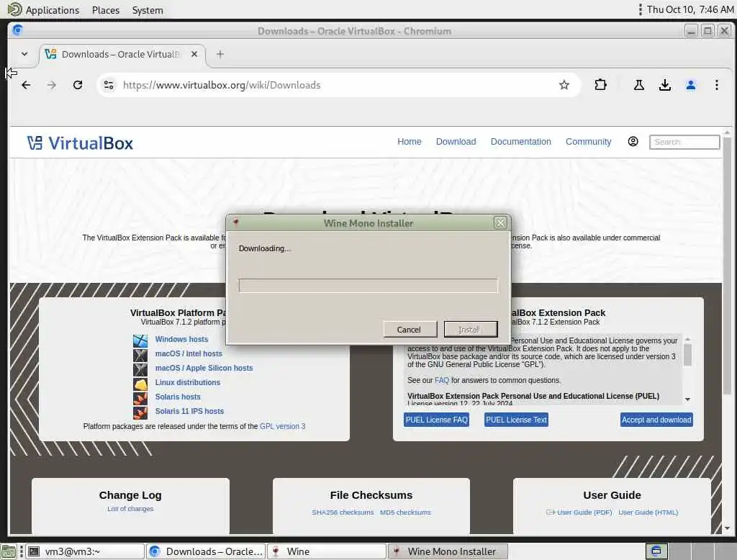Click the Solaris hosts icon
737x560 pixels.
[x=140, y=398]
